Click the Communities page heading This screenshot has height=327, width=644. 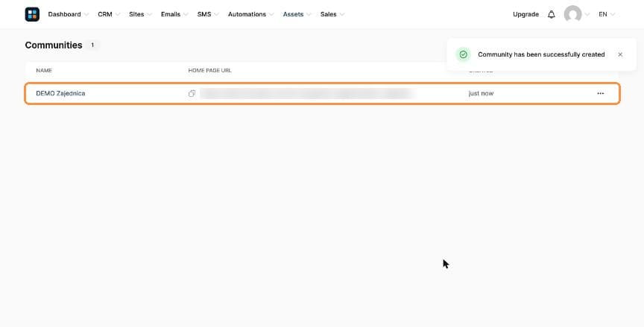pyautogui.click(x=54, y=45)
